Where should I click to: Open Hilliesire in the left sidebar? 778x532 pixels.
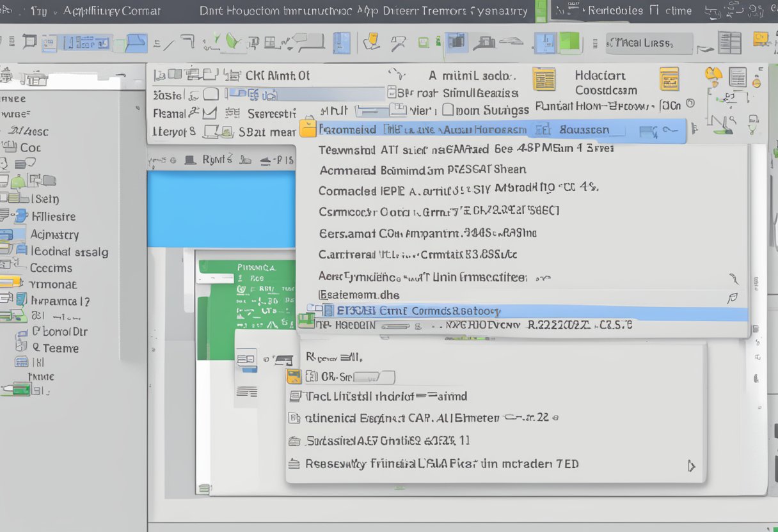pyautogui.click(x=53, y=217)
